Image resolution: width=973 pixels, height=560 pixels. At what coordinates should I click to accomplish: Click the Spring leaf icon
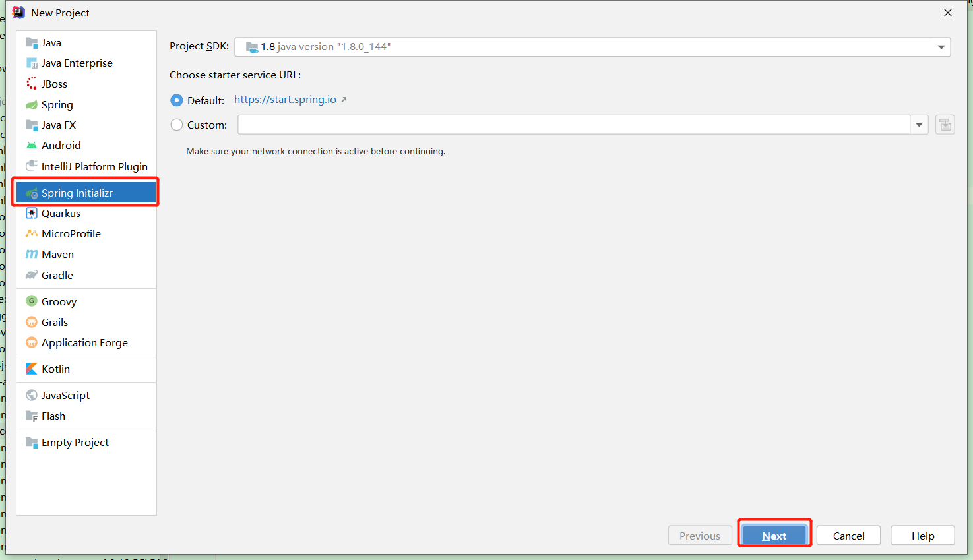coord(32,105)
